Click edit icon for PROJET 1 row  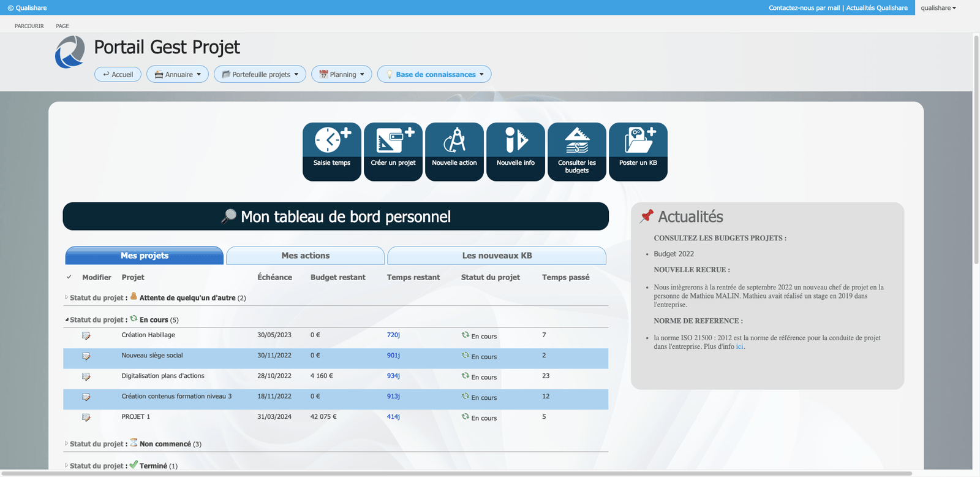click(86, 418)
